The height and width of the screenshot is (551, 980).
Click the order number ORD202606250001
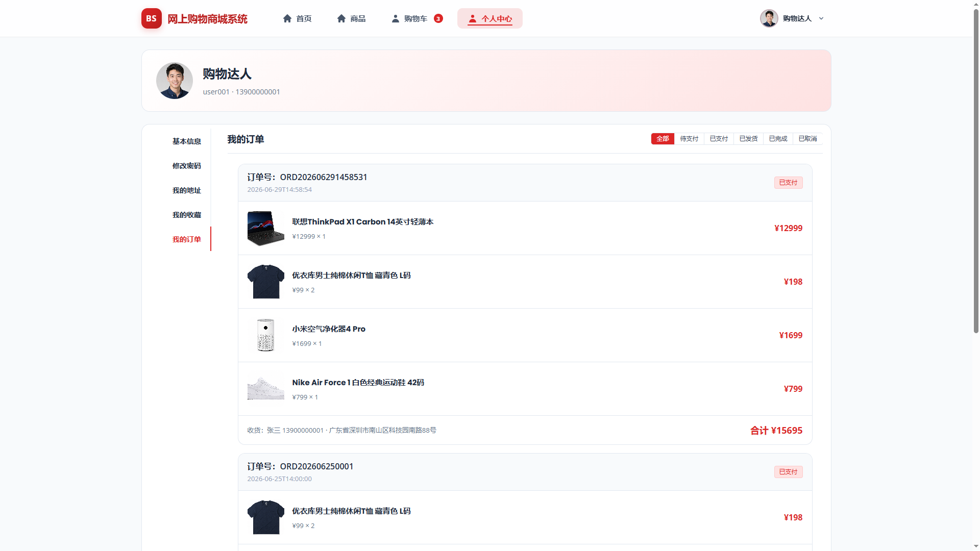click(x=300, y=466)
